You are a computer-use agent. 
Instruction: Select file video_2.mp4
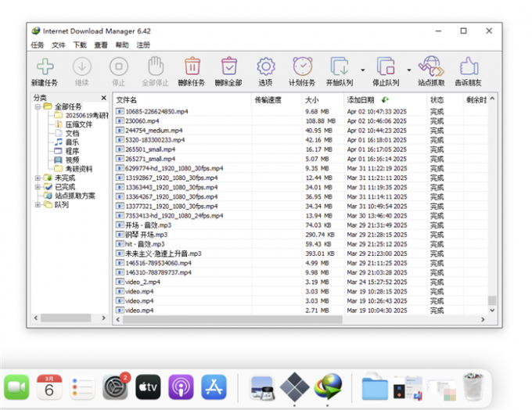tap(142, 282)
